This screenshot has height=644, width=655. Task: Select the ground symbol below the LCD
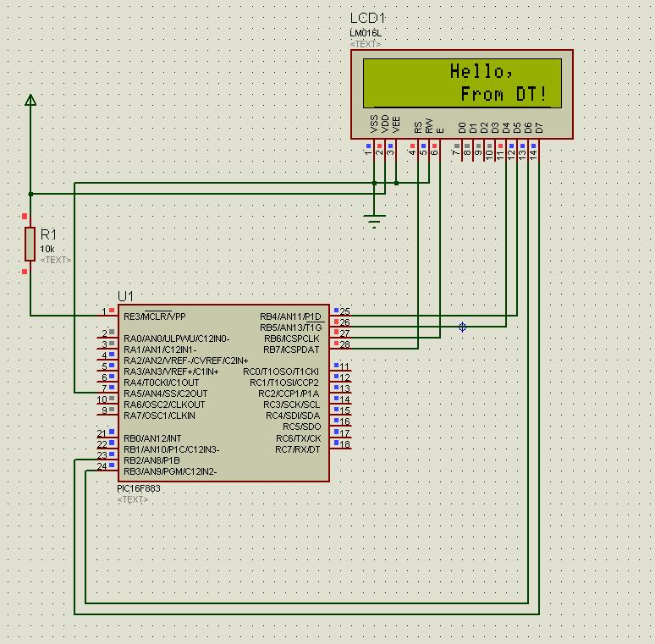(x=375, y=222)
